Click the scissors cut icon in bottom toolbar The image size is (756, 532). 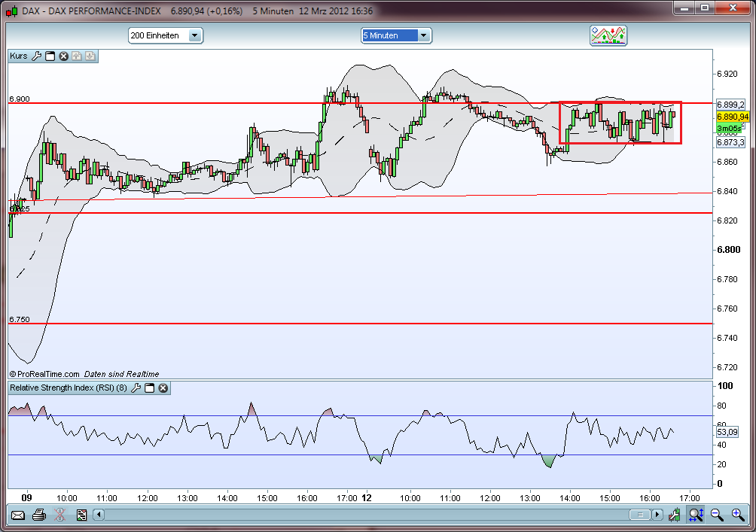[x=59, y=515]
